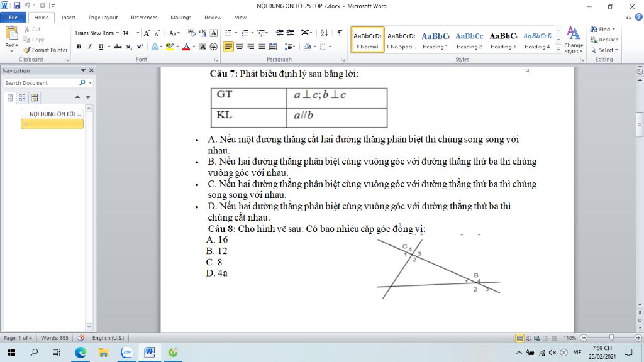The image size is (644, 362).
Task: Toggle Strikethrough formatting
Action: click(118, 47)
